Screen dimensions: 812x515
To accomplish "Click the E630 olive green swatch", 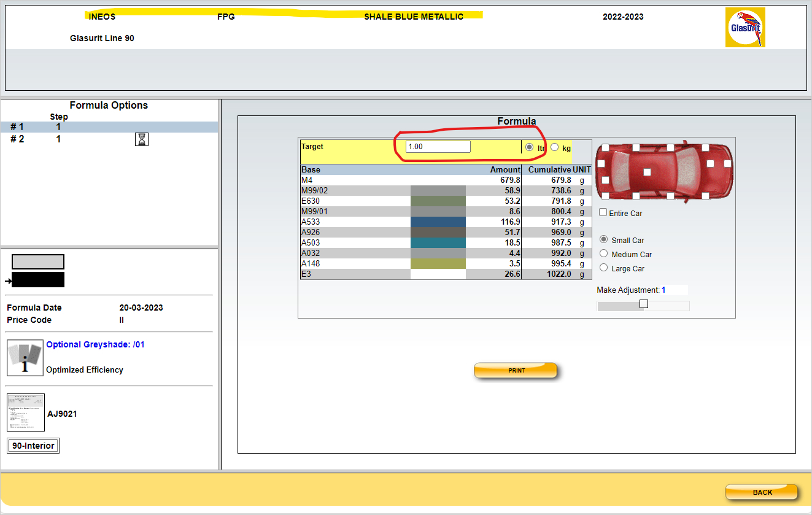I will pyautogui.click(x=438, y=201).
